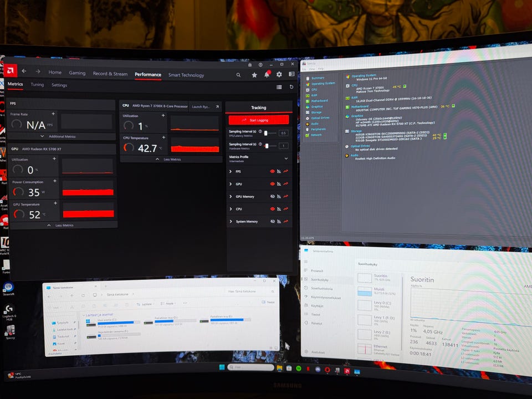Click the GPU row red graph icon in Tracking
This screenshot has height=399, width=532.
coord(286,184)
